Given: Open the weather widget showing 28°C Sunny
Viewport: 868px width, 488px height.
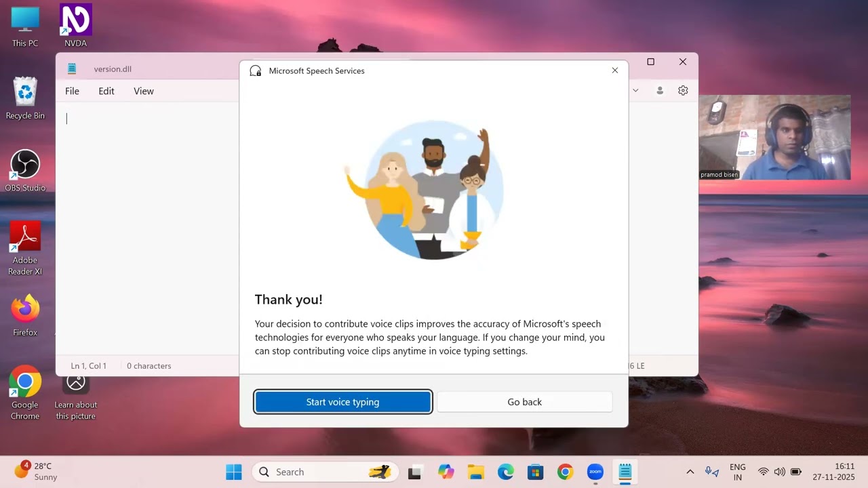Looking at the screenshot, I should click(37, 471).
